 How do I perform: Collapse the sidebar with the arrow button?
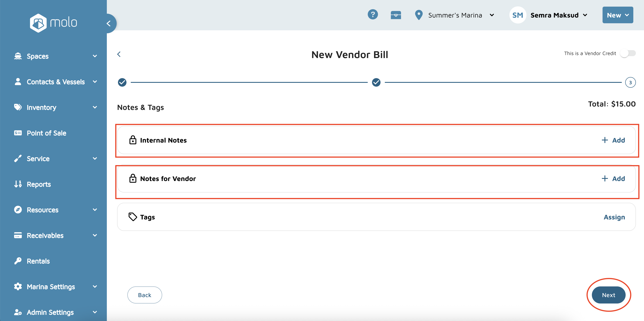point(109,23)
